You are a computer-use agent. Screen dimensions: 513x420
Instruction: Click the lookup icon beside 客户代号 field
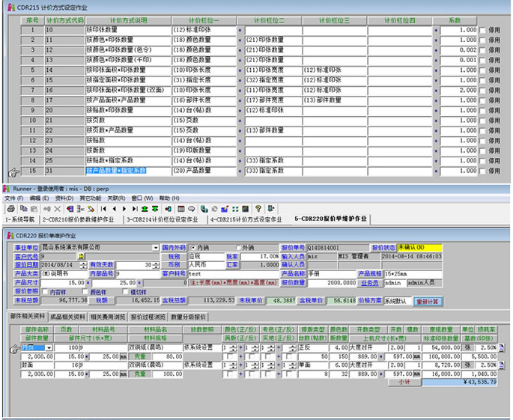click(81, 256)
